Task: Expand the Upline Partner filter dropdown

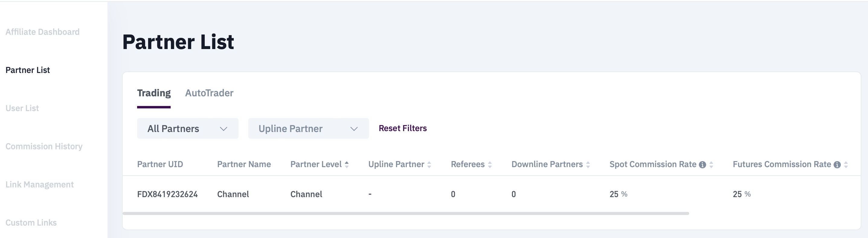Action: pyautogui.click(x=308, y=129)
